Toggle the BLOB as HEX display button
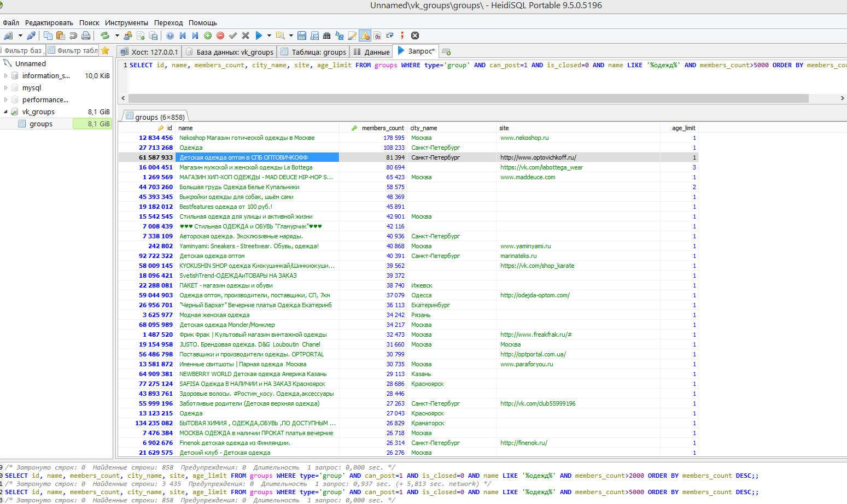The width and height of the screenshot is (847, 504). pyautogui.click(x=377, y=36)
